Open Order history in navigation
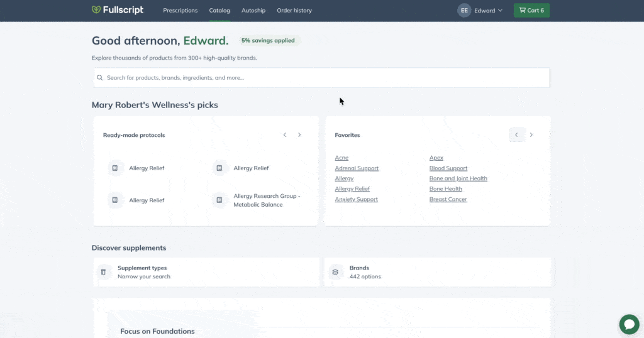The height and width of the screenshot is (338, 644). point(294,10)
